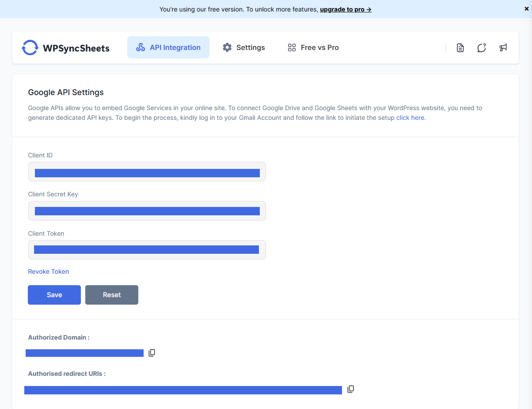Image resolution: width=532 pixels, height=409 pixels.
Task: Focus the Client Secret Key field
Action: 147,211
